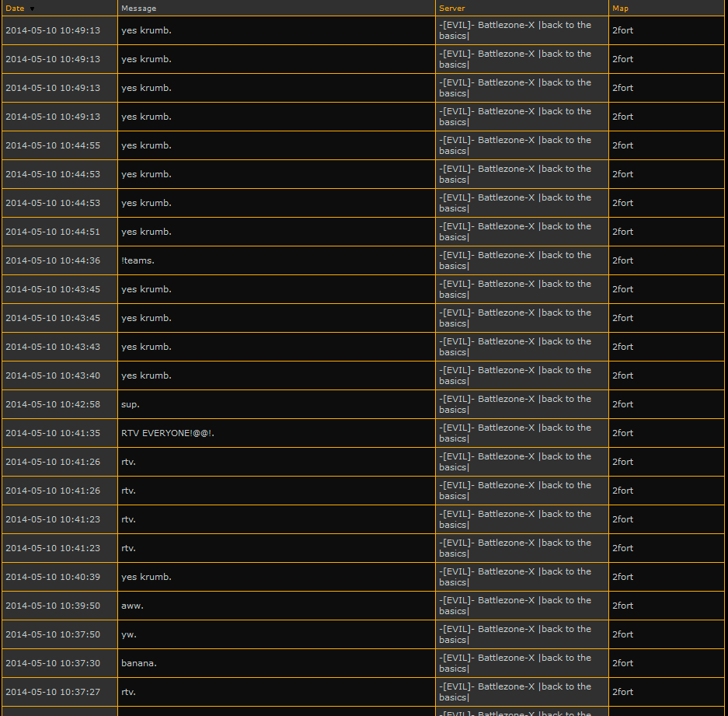The image size is (728, 716).
Task: Open server link beside 'RTV EVERYONE!@@!.' message
Action: pos(514,433)
